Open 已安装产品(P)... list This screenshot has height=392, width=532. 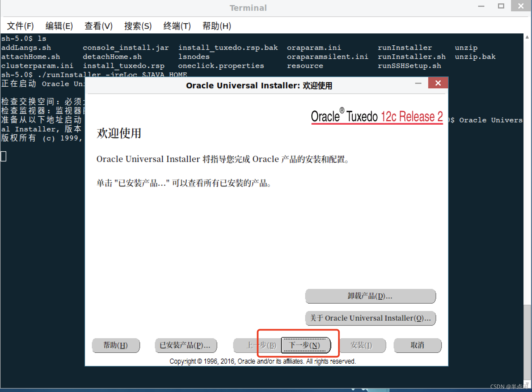tap(186, 345)
